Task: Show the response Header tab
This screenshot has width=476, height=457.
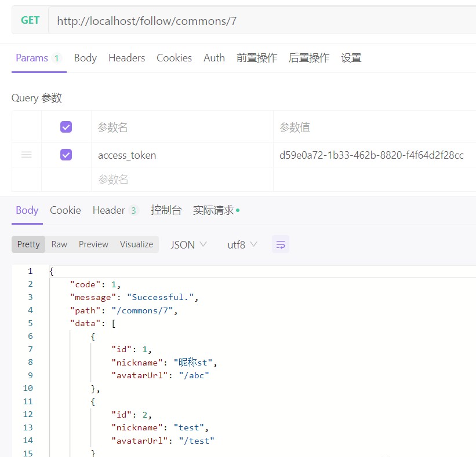Action: pos(115,210)
